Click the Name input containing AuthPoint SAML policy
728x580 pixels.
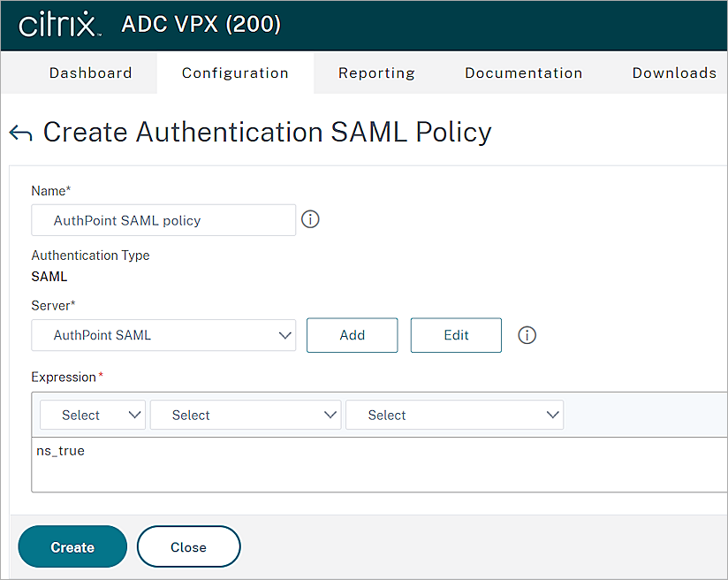(163, 219)
